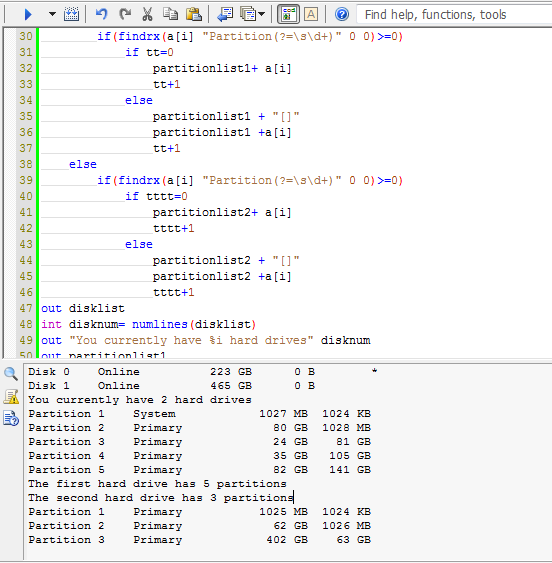The height and width of the screenshot is (563, 552).
Task: Expand the stacked windows list dropdown
Action: pos(252,14)
